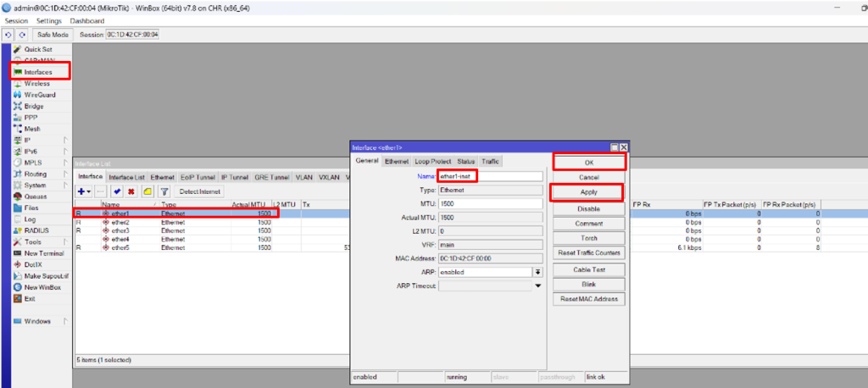This screenshot has width=868, height=388.
Task: Click the filter funnel icon
Action: point(165,192)
